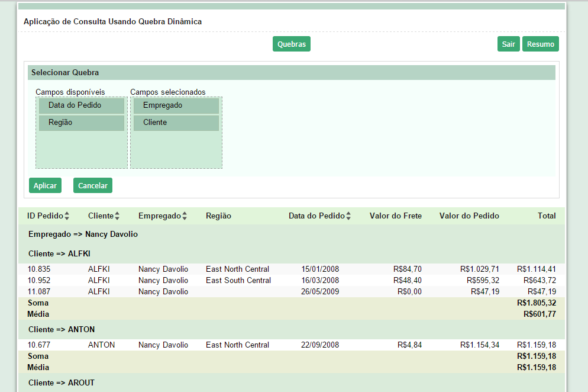Select Cliente in the selected fields list

[x=176, y=123]
